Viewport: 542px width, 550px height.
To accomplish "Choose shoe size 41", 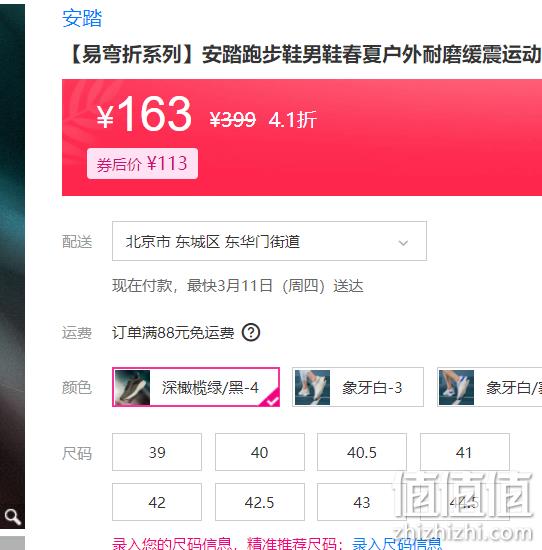I will pos(464,452).
